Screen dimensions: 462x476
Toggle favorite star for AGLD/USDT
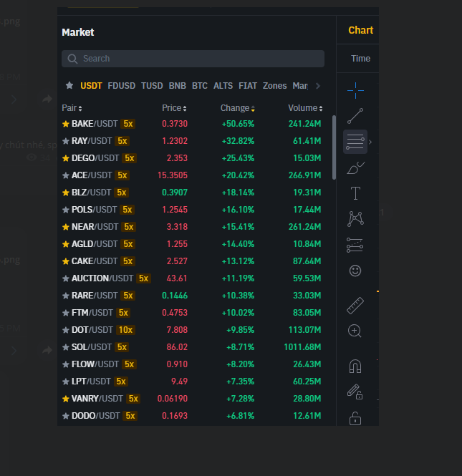pyautogui.click(x=66, y=244)
